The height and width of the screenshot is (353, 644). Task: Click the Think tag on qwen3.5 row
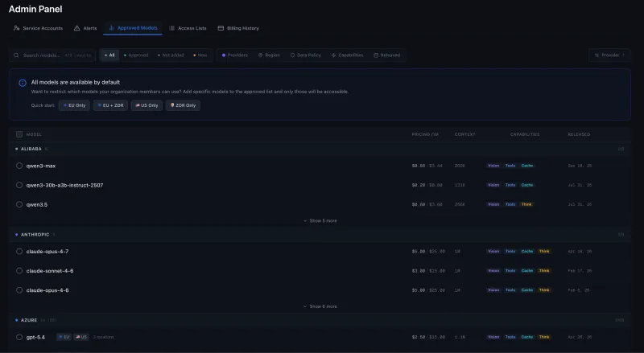(526, 204)
